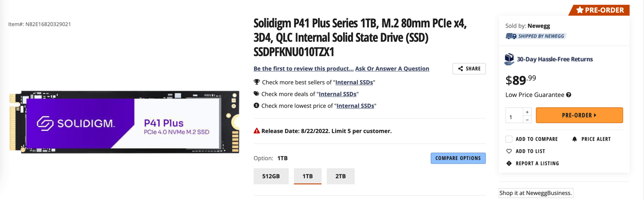The height and width of the screenshot is (200, 644).
Task: Click the orange Pre-Order button
Action: point(579,115)
